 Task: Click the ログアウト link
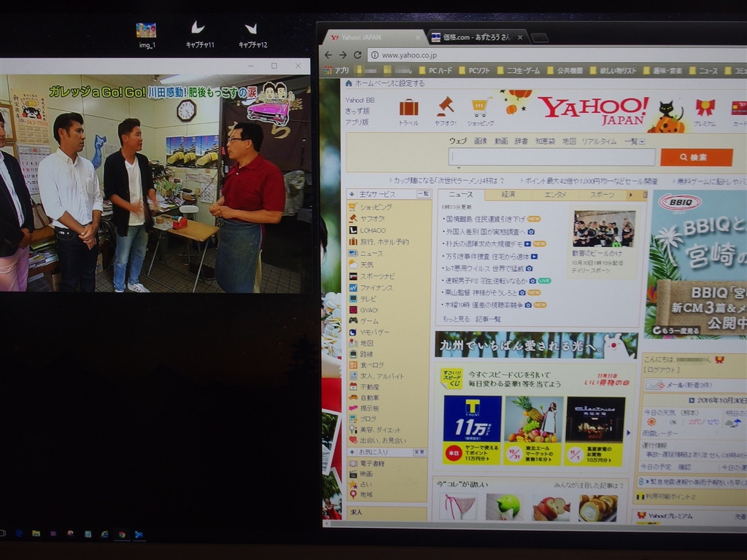click(662, 370)
